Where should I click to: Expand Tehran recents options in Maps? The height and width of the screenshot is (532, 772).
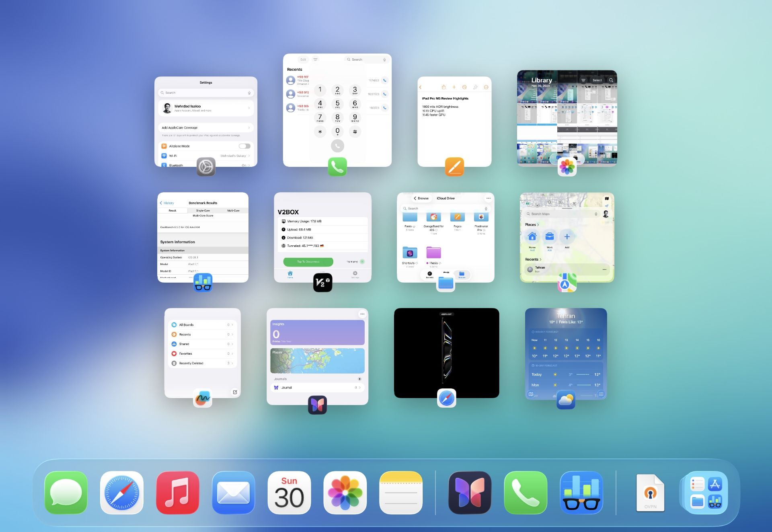point(604,269)
